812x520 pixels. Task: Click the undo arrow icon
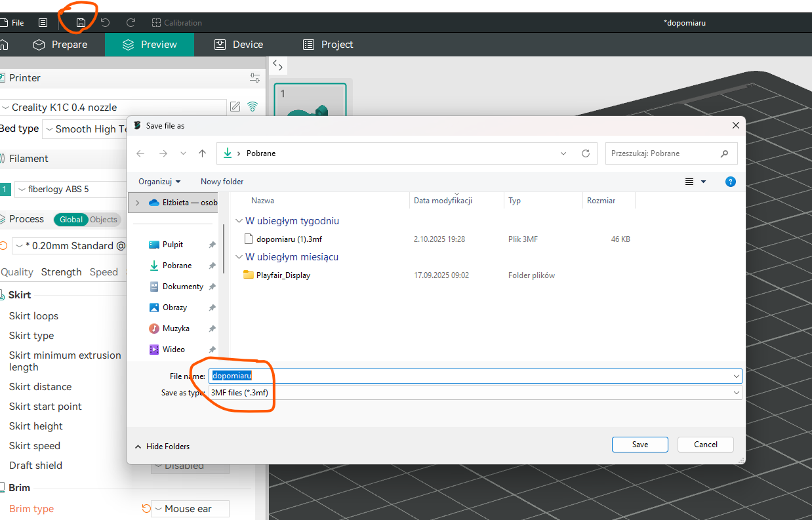[x=105, y=22]
